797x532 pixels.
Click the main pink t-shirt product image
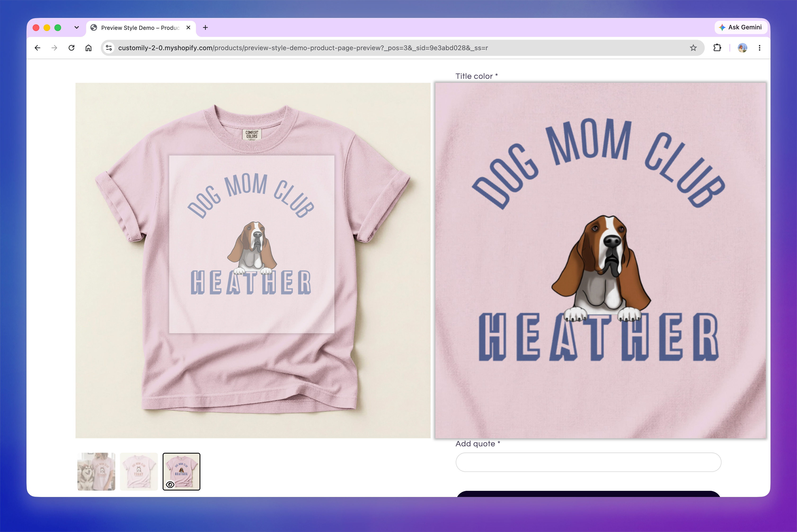point(253,260)
